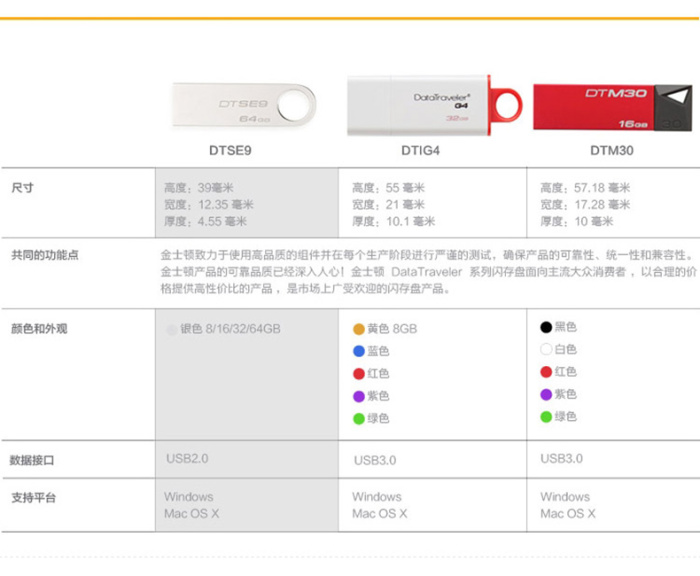700x576 pixels.
Task: Click the DTIG4 height 55 毫米 text
Action: 388,188
